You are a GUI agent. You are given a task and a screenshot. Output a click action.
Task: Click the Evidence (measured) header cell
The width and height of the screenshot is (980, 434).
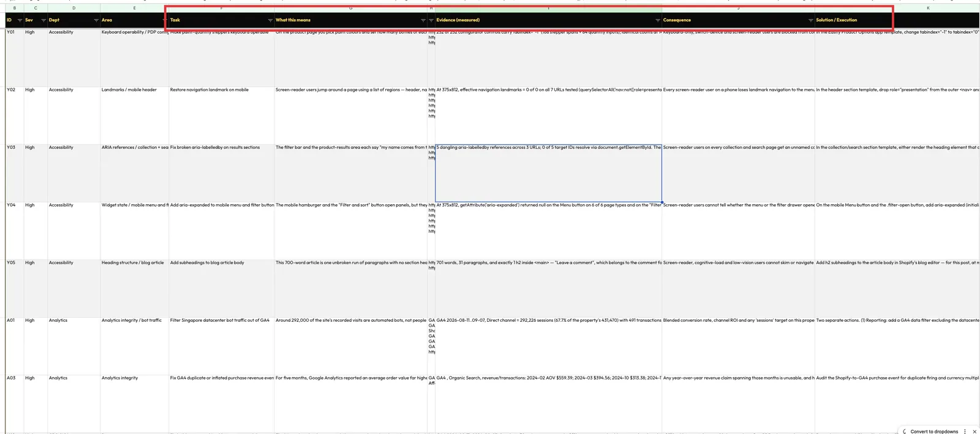[548, 20]
